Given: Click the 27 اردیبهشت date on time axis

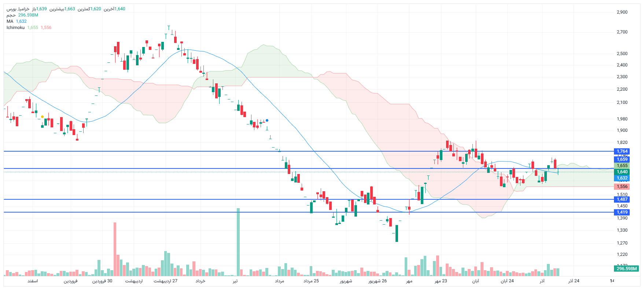Looking at the screenshot, I should coord(165,281).
